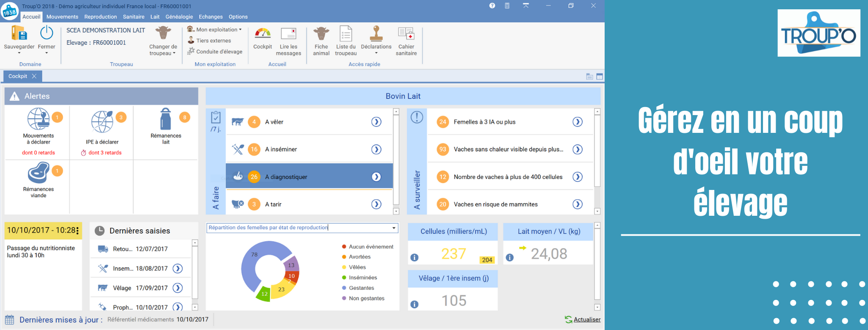Image resolution: width=868 pixels, height=330 pixels.
Task: Collapse the ribbon using title bar arrow
Action: tap(526, 5)
